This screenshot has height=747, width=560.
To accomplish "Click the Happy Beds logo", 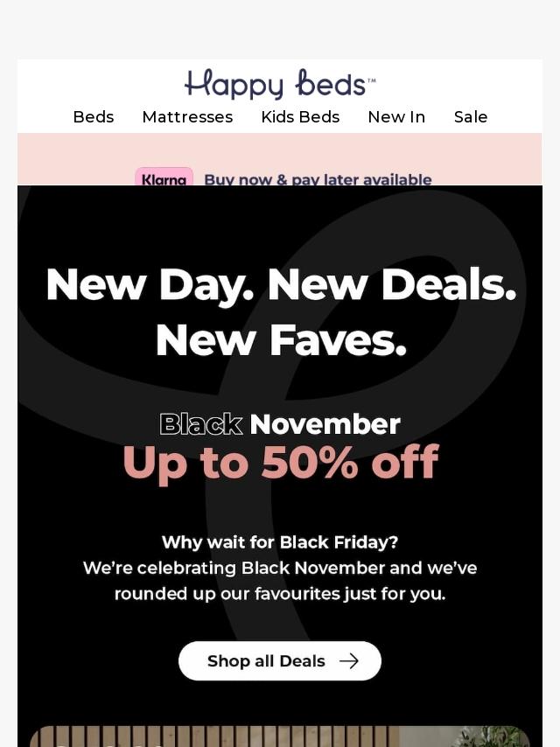I will [280, 84].
